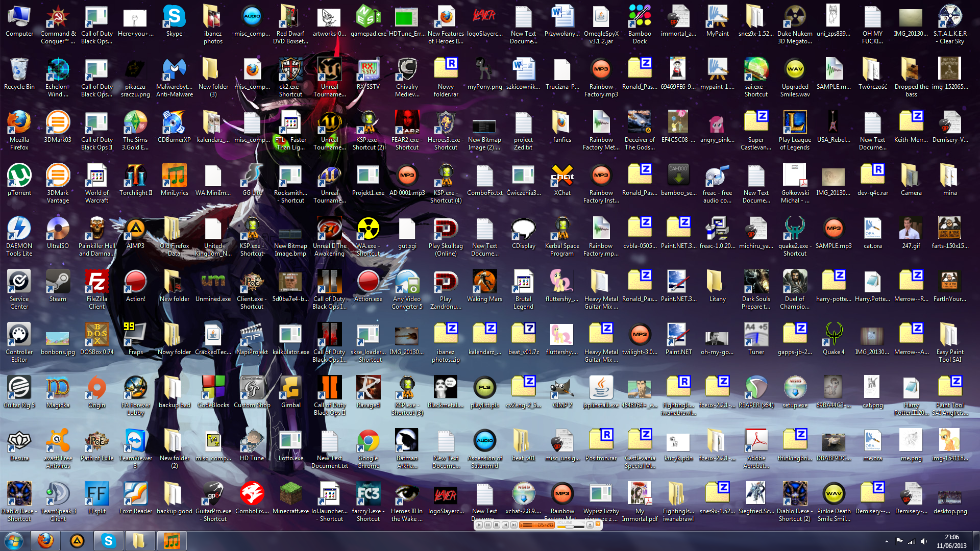Viewport: 980px width, 551px height.
Task: Open Google Chrome desktop icon
Action: pos(368,449)
